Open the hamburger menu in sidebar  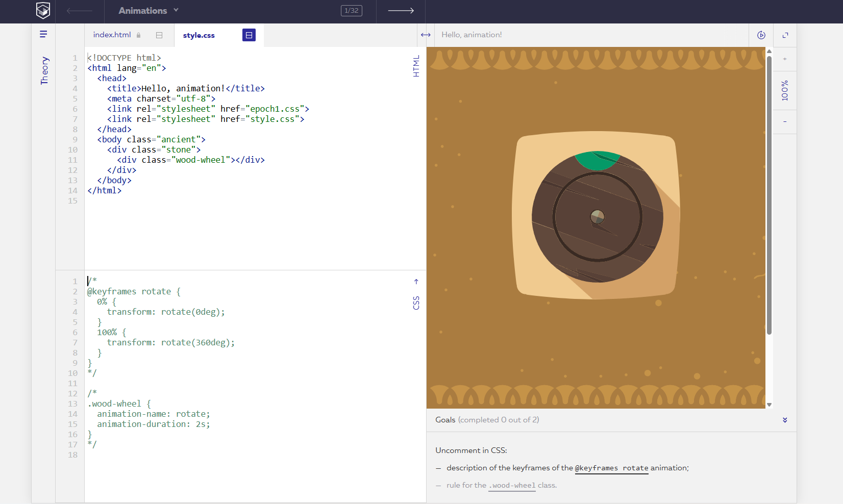pos(43,34)
